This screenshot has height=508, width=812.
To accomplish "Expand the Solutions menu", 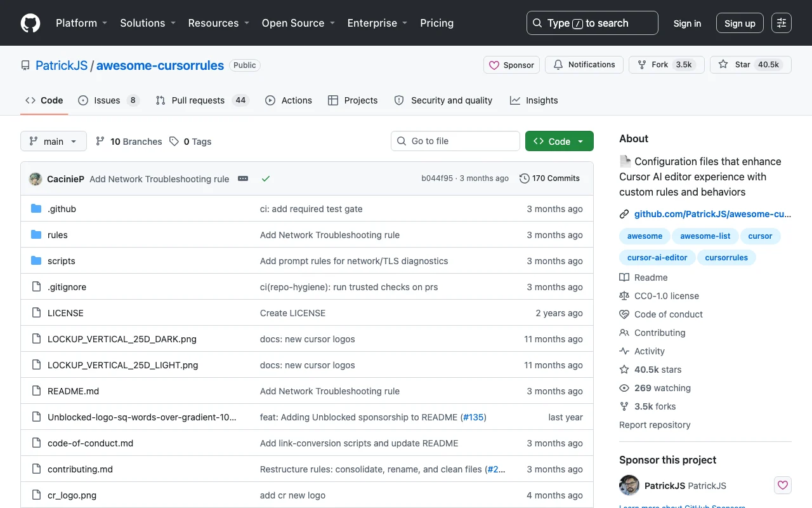I will pos(147,23).
